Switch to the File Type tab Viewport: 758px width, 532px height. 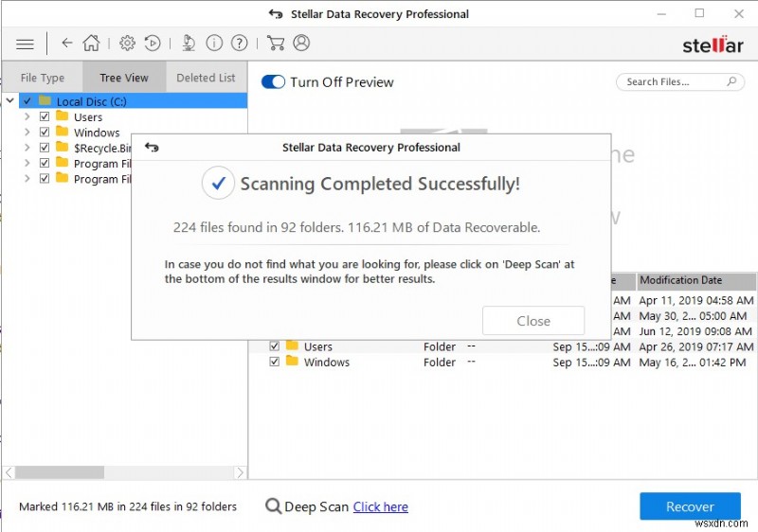pos(43,78)
